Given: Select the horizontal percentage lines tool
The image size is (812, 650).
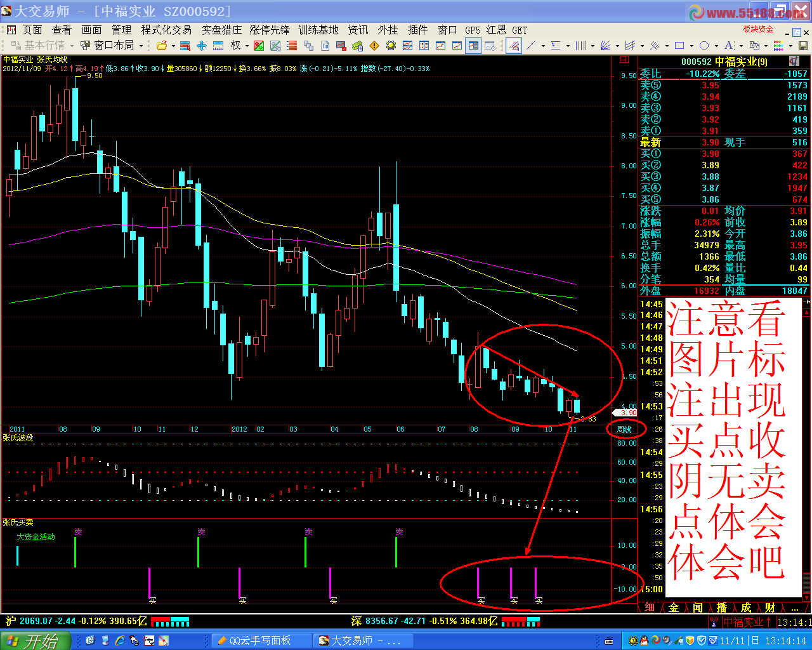Looking at the screenshot, I should [x=556, y=46].
